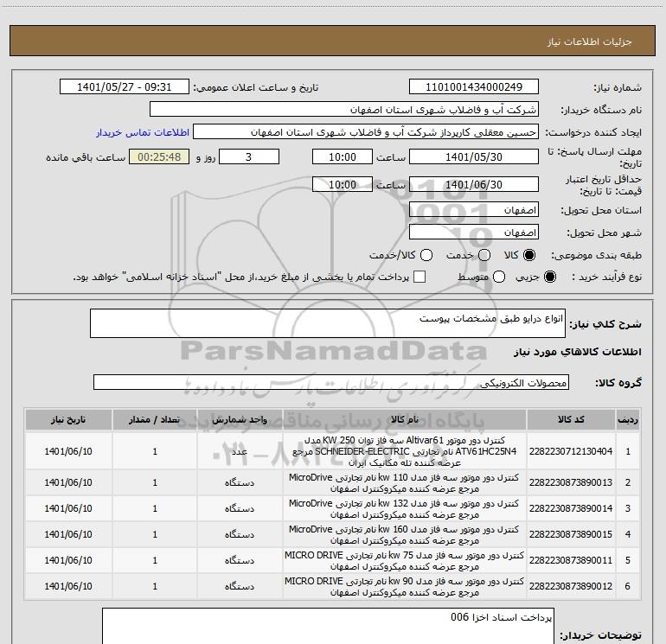Select the جزیی purchase type radio
The width and height of the screenshot is (666, 644).
(549, 277)
